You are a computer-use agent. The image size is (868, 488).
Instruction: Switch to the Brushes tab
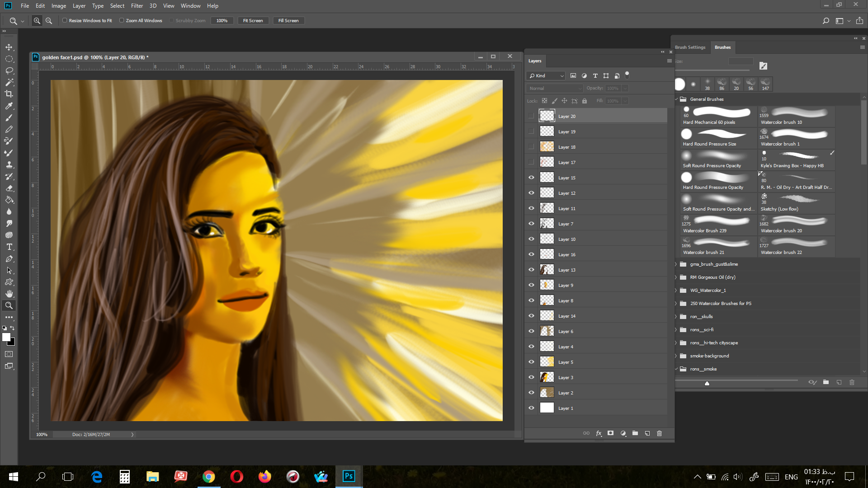click(x=722, y=47)
